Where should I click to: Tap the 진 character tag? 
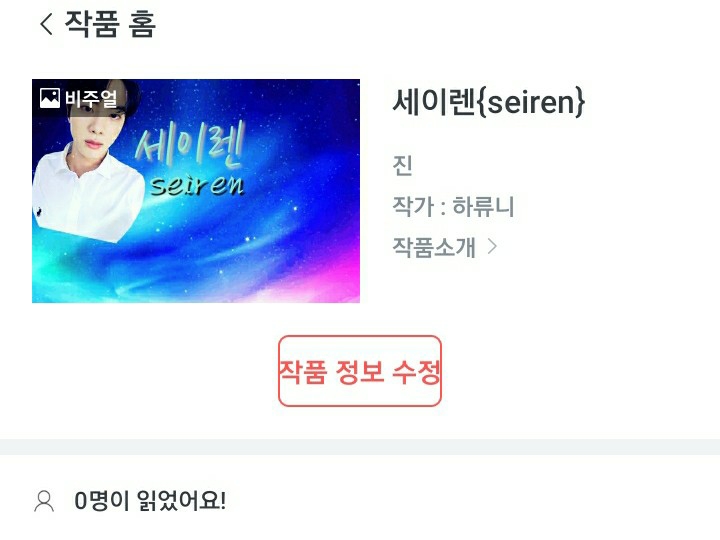tap(402, 165)
